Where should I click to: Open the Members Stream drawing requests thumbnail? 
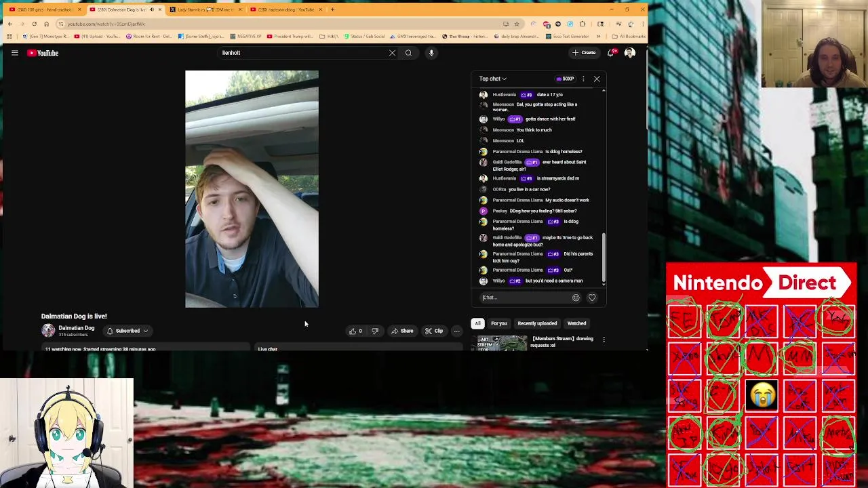click(502, 343)
